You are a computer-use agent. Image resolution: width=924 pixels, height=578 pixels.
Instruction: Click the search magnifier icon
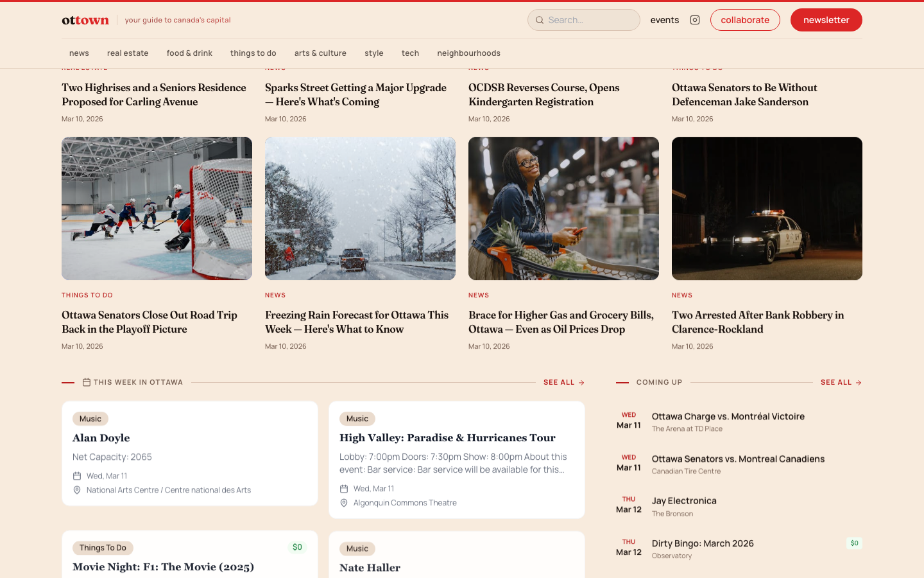coord(540,20)
